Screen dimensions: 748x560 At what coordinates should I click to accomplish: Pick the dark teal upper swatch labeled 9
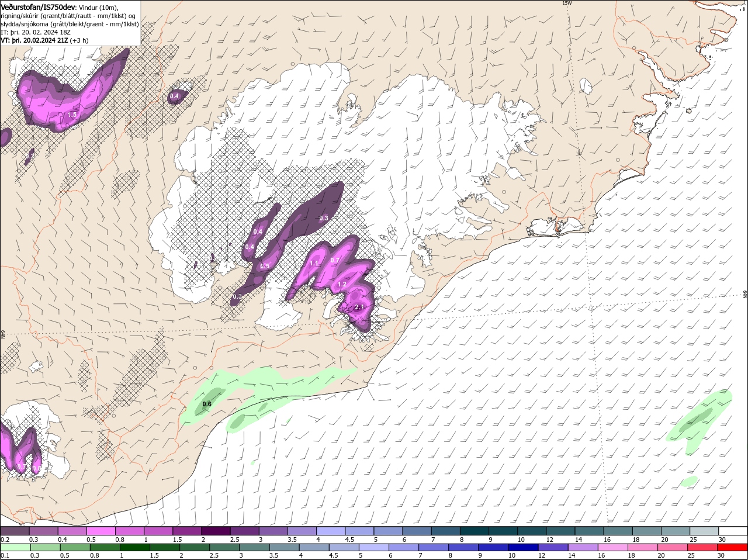tap(504, 531)
